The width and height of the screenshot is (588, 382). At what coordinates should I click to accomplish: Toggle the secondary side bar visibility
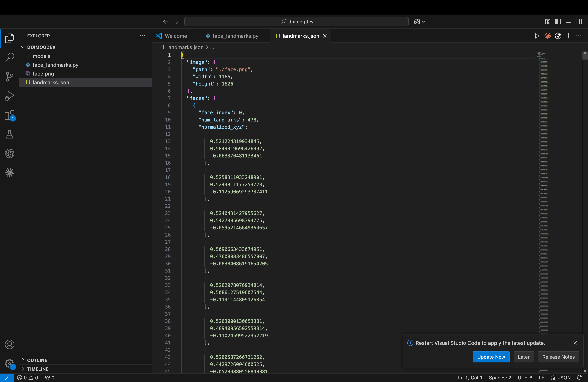pos(579,22)
